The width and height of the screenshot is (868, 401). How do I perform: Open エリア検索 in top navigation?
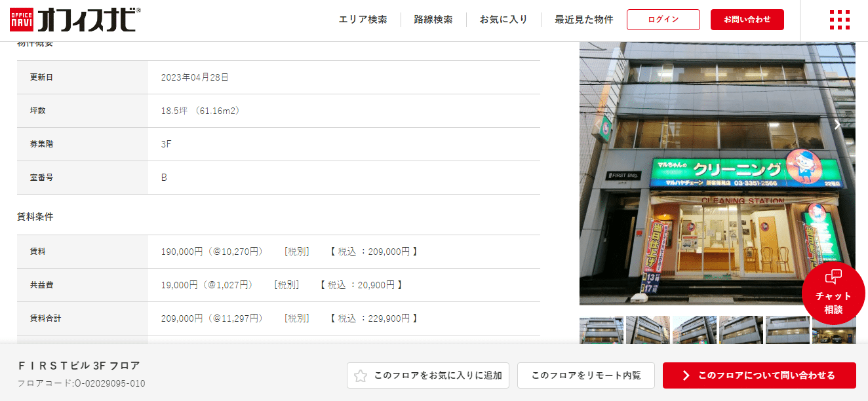[363, 20]
